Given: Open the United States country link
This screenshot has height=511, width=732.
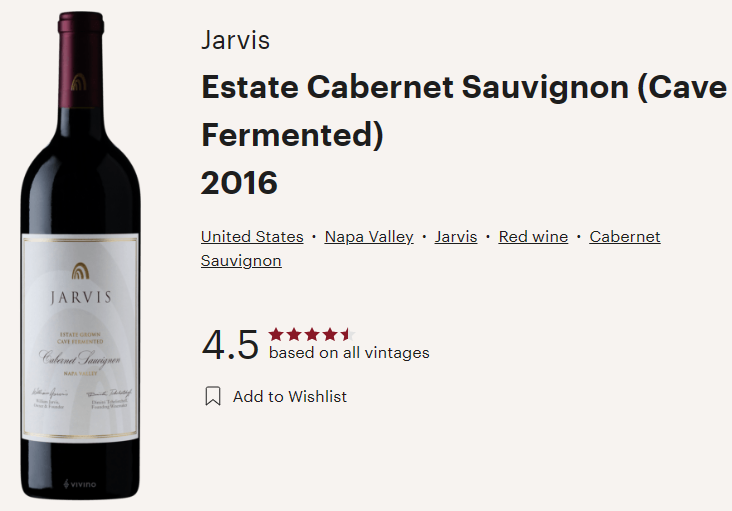Looking at the screenshot, I should [x=252, y=237].
